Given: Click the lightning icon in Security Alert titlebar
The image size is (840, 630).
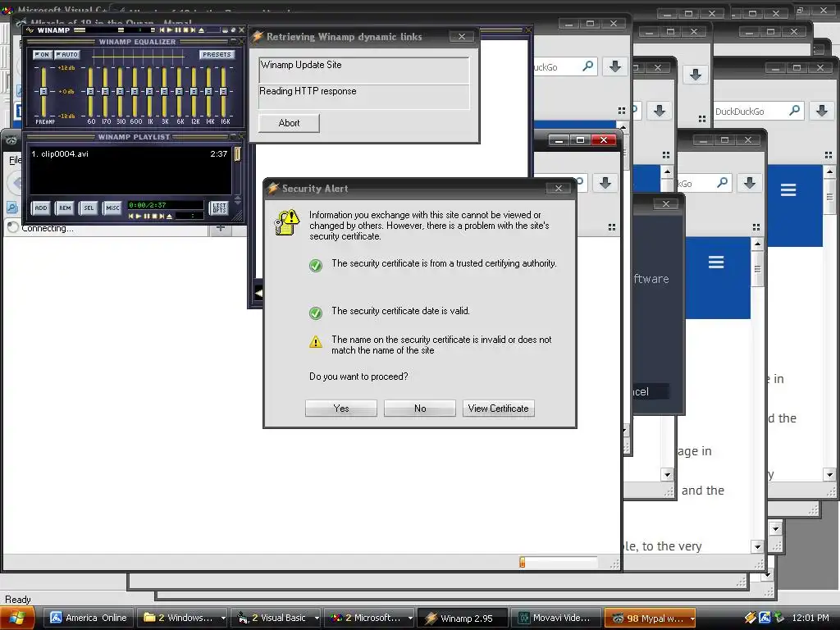Looking at the screenshot, I should click(x=272, y=188).
